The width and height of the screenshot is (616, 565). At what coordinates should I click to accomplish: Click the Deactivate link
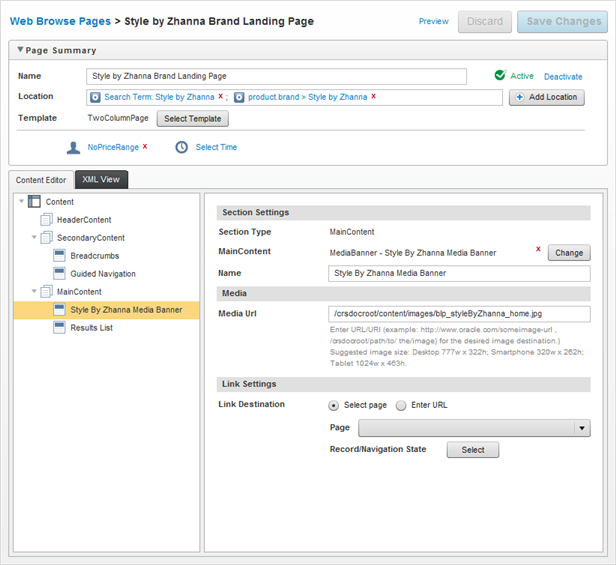pos(563,77)
